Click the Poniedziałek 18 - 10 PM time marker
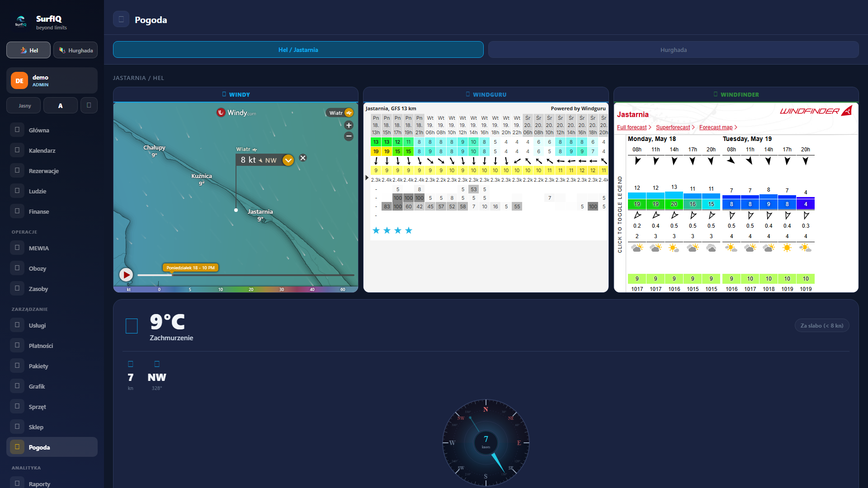The height and width of the screenshot is (488, 868). (190, 267)
